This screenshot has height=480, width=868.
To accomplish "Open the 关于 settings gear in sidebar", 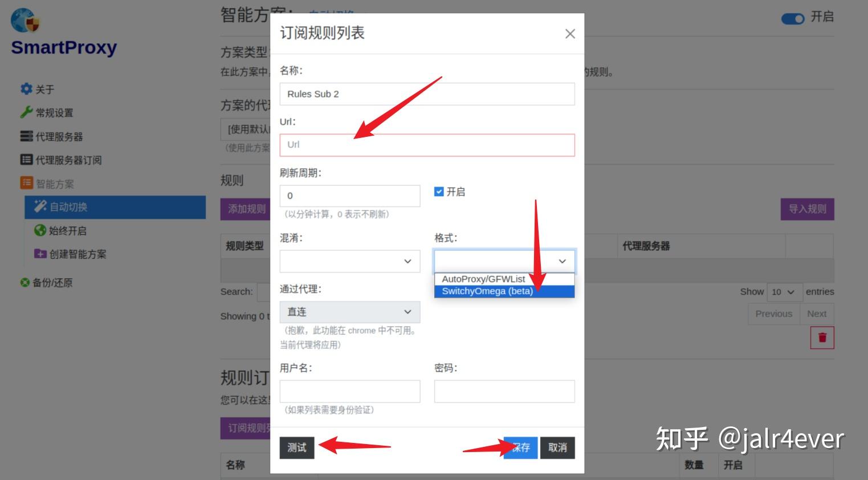I will [x=26, y=89].
